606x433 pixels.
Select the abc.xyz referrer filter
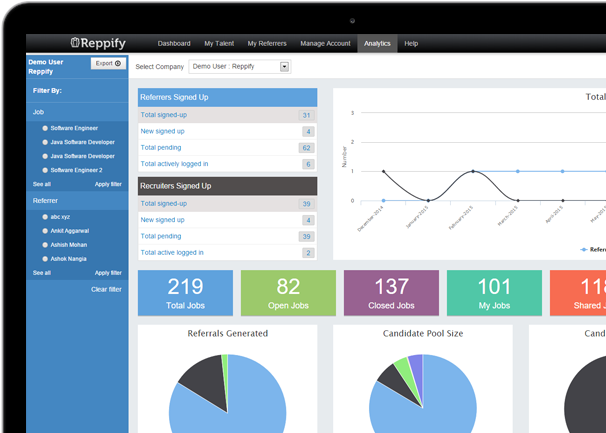45,217
